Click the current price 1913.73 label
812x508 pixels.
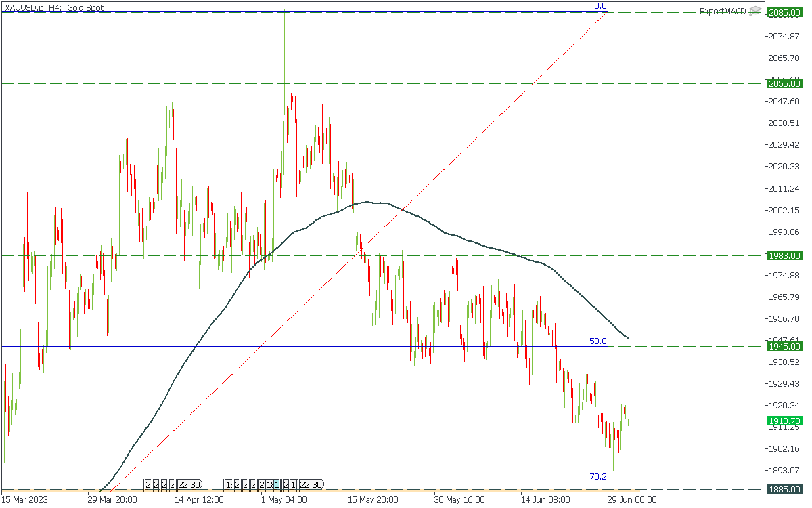[784, 421]
